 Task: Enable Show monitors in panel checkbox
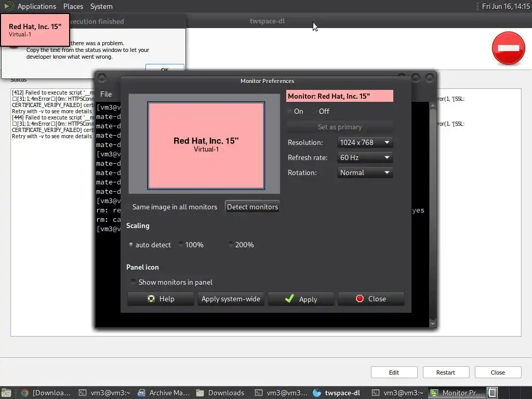pos(134,282)
